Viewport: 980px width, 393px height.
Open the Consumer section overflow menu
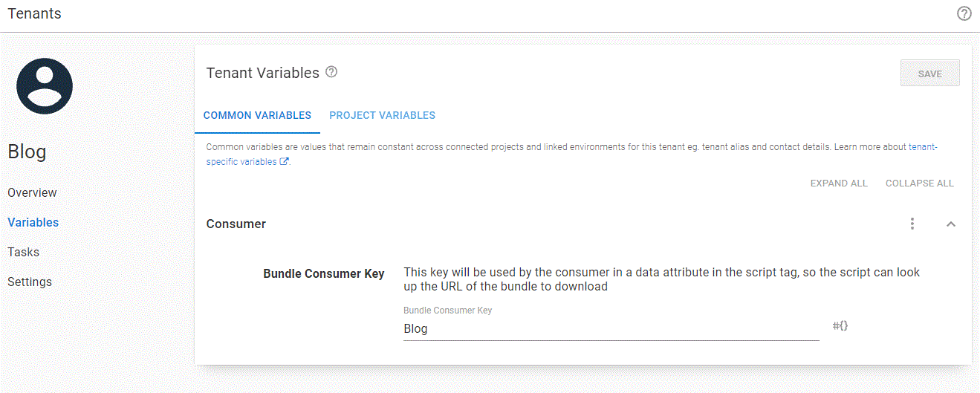pyautogui.click(x=912, y=224)
